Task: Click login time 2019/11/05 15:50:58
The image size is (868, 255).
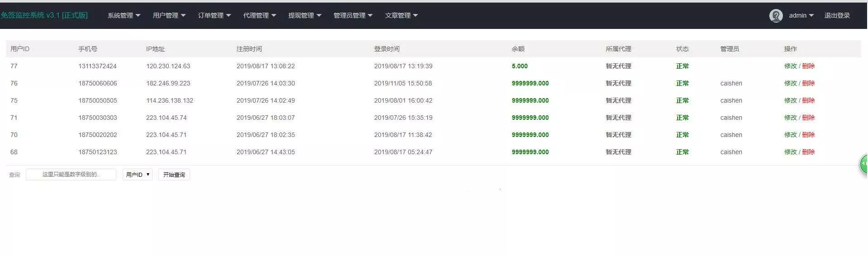Action: tap(403, 83)
